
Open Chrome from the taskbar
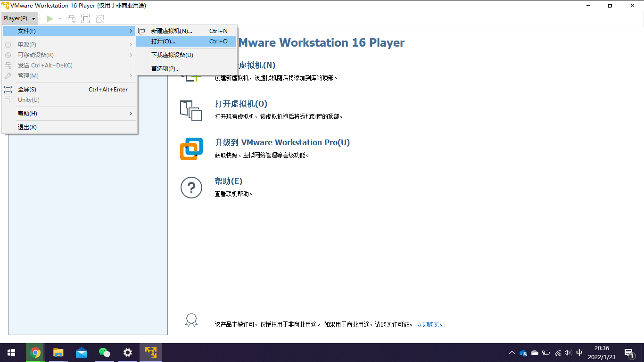[35, 353]
